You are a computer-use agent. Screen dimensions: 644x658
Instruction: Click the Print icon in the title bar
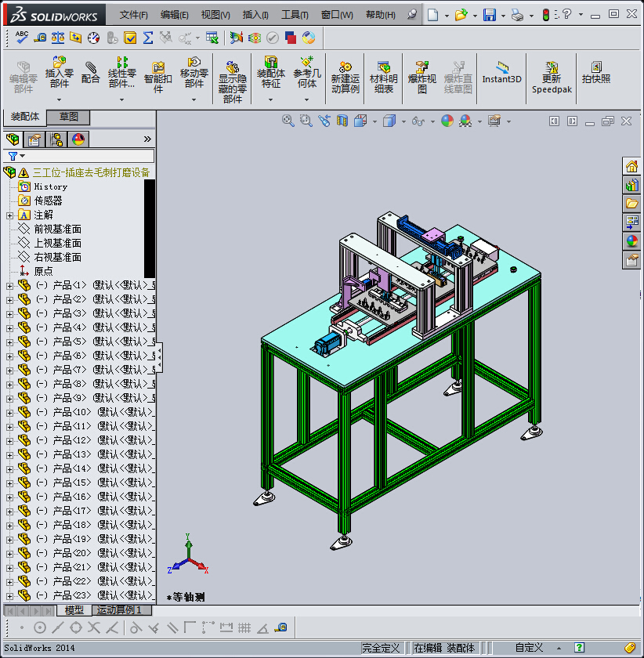(517, 15)
